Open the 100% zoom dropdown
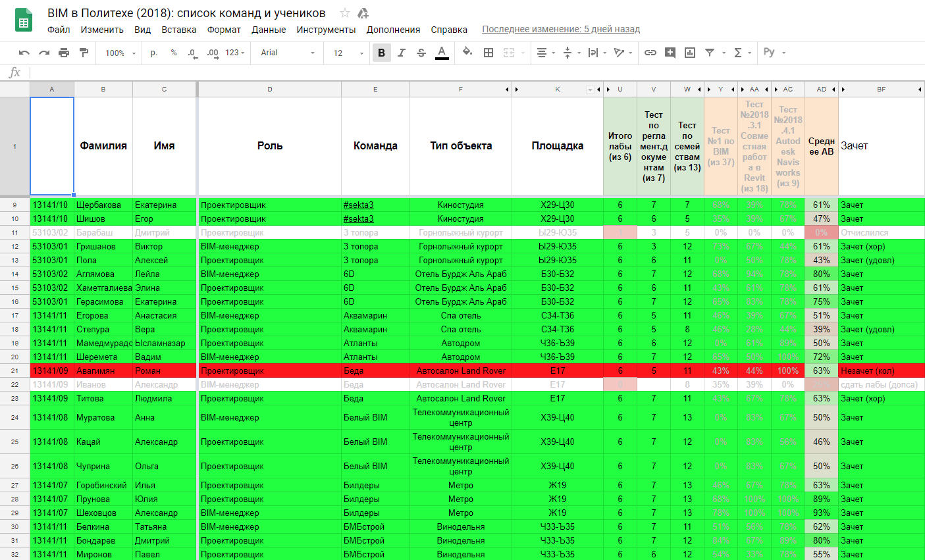Screen dimensions: 925x560 (x=120, y=53)
